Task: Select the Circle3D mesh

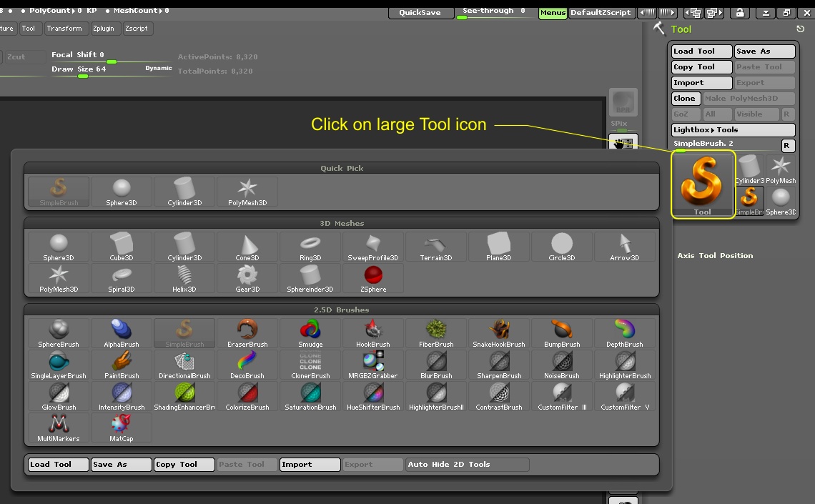Action: (562, 247)
